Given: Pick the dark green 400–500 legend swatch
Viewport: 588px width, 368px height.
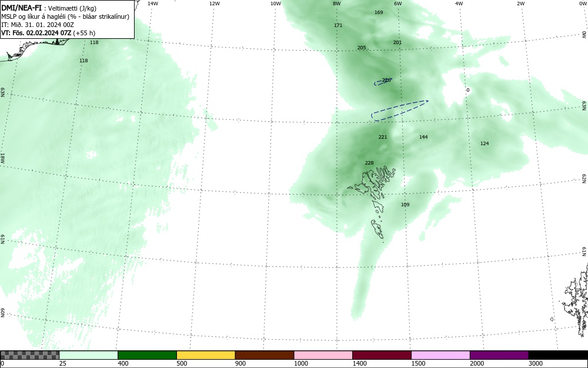Looking at the screenshot, I should coord(147,355).
